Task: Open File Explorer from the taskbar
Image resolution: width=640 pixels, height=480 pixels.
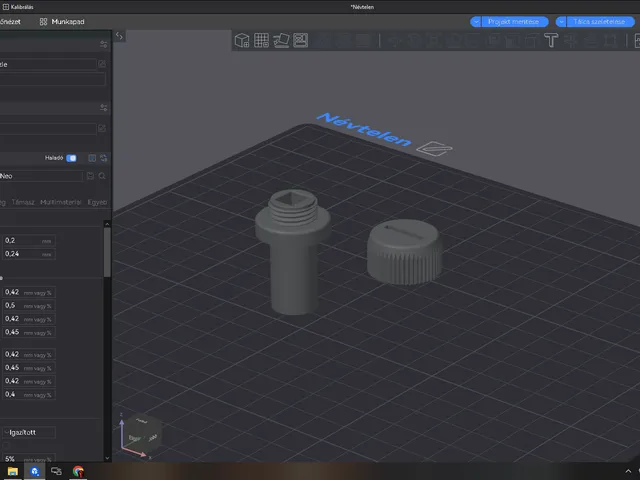Action: pyautogui.click(x=13, y=471)
